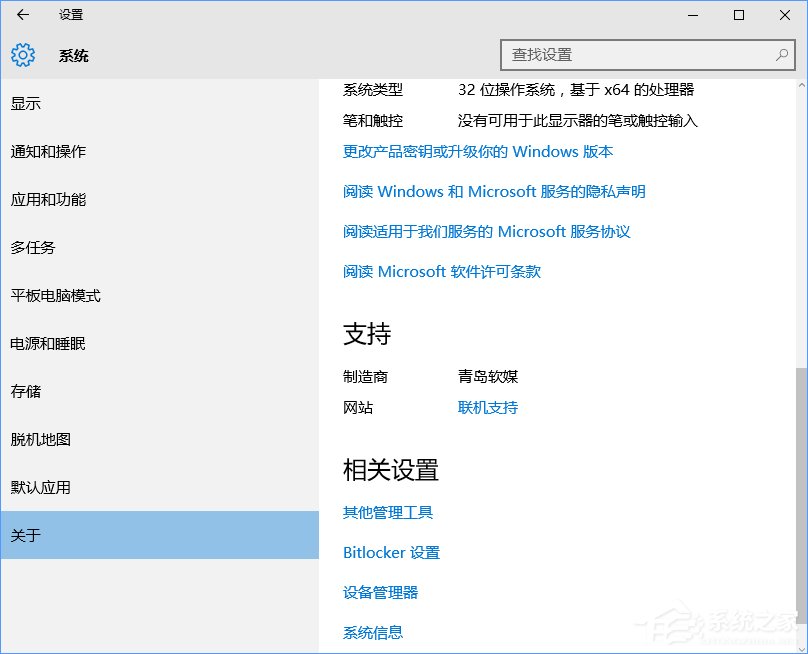Image resolution: width=808 pixels, height=654 pixels.
Task: Click the 联机支持 website link
Action: tap(487, 407)
